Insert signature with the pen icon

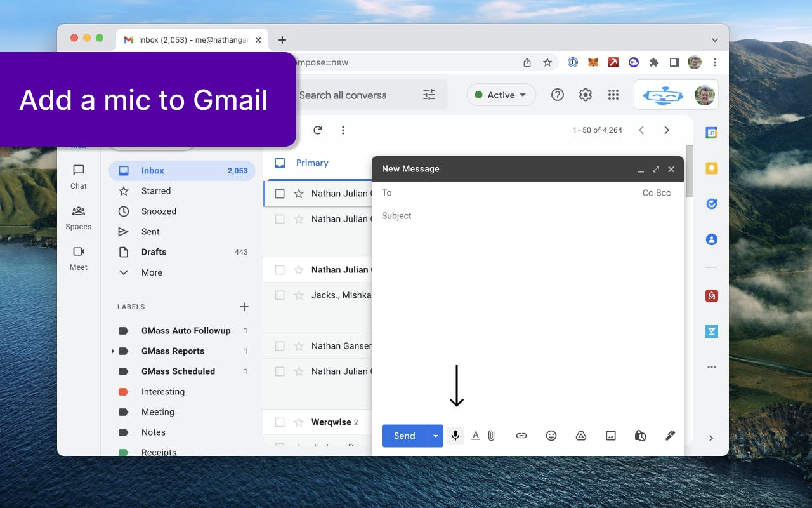pos(670,436)
